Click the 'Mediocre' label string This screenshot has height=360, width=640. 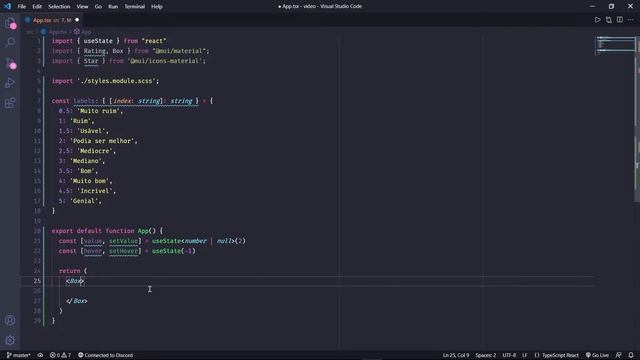click(x=95, y=151)
